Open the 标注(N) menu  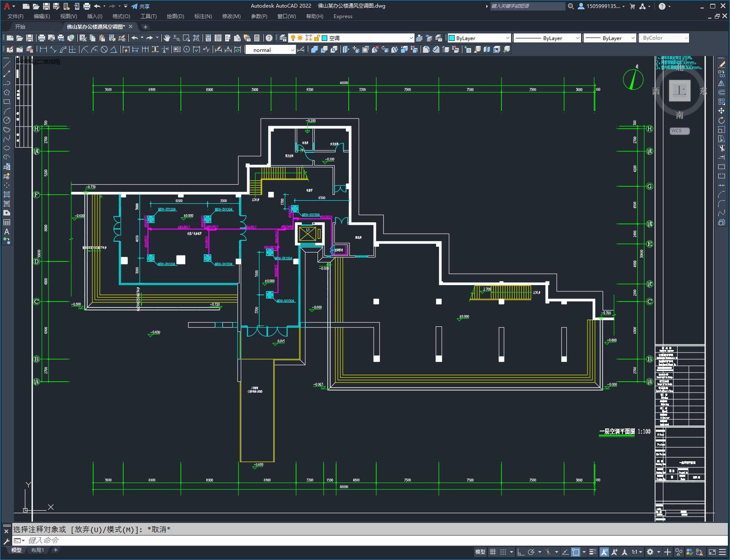203,16
